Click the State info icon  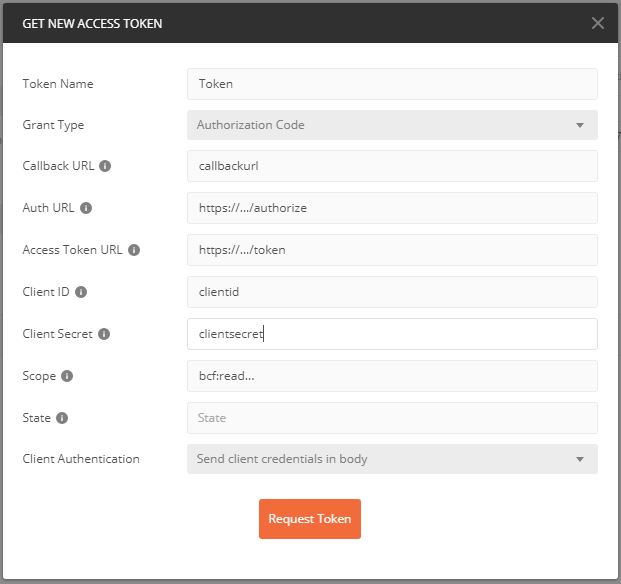(62, 418)
